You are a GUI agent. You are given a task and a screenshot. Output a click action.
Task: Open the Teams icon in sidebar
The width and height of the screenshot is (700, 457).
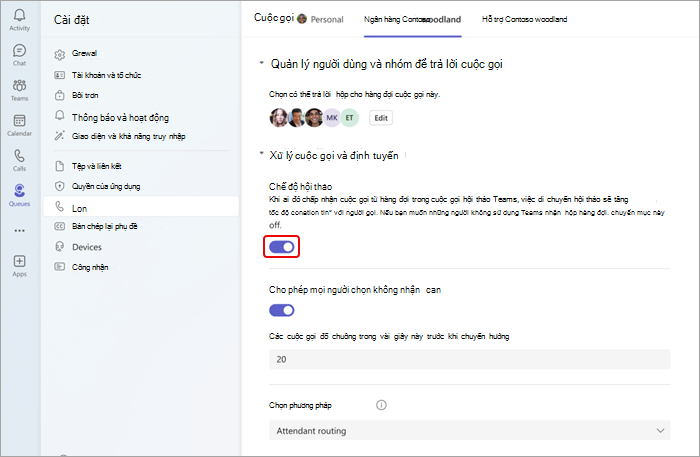pos(19,85)
